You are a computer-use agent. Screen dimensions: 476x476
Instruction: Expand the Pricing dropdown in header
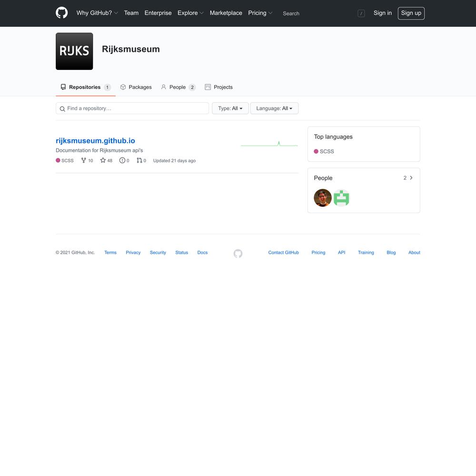click(260, 13)
